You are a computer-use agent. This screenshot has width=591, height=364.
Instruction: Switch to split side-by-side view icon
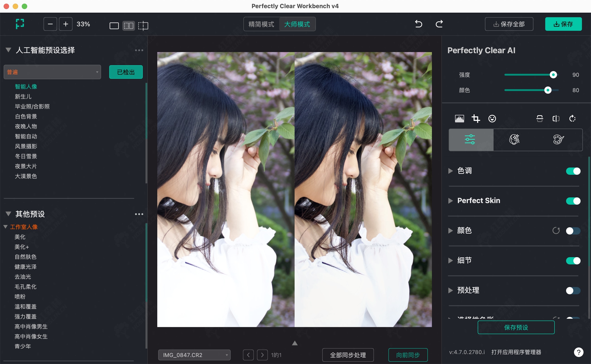(x=128, y=26)
